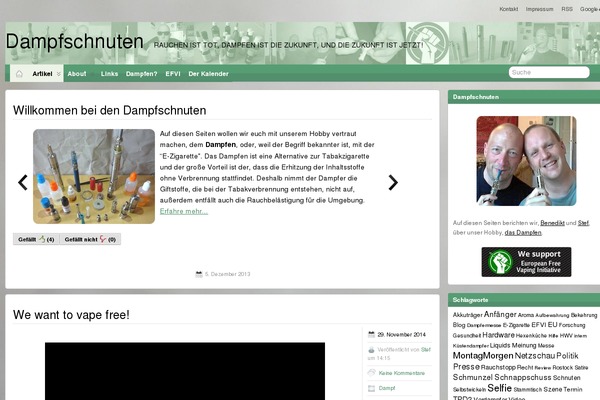Click the category folder icon next to Dampf
This screenshot has height=400, width=600.
(x=371, y=388)
